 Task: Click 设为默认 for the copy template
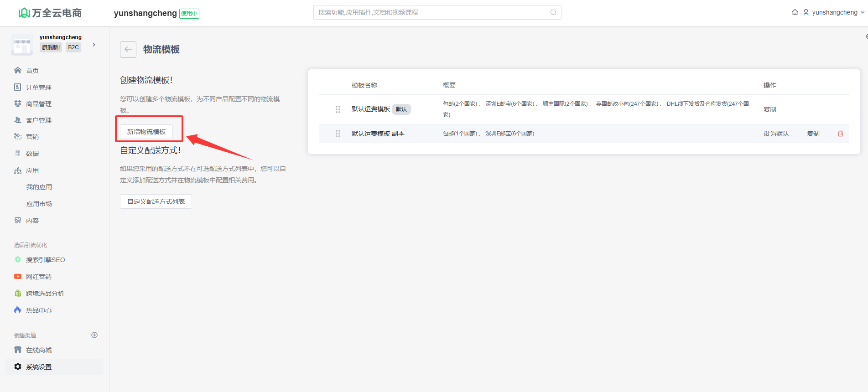pos(776,134)
